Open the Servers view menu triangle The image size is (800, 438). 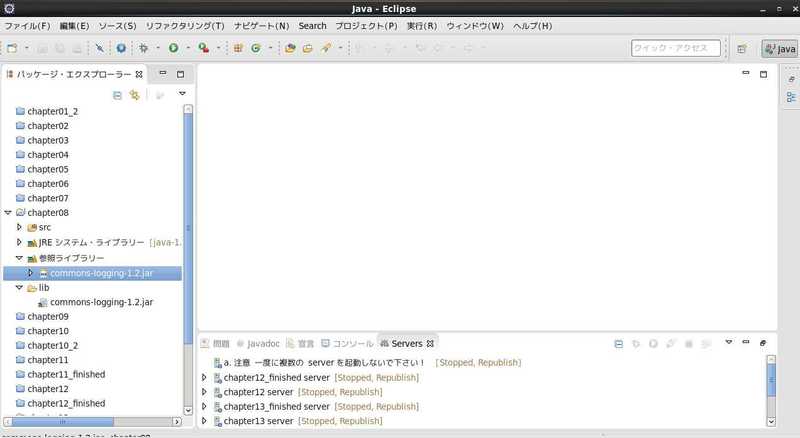[729, 342]
